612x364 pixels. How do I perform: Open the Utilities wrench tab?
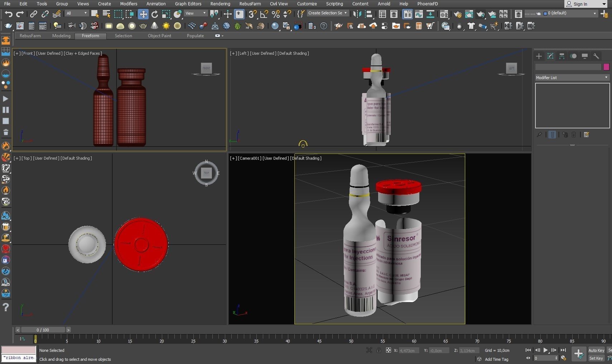pos(596,56)
